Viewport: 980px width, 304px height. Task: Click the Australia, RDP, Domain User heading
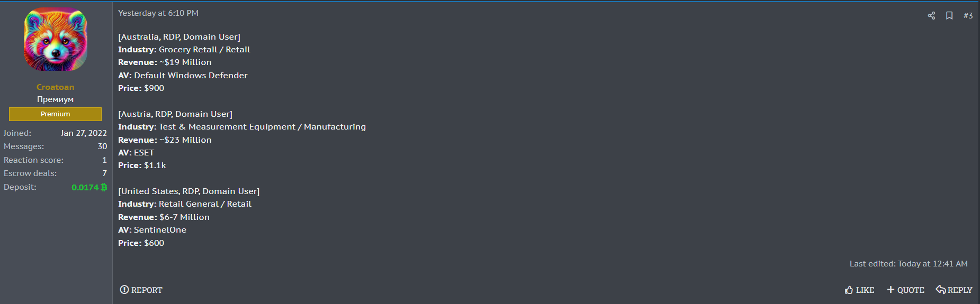(x=179, y=37)
